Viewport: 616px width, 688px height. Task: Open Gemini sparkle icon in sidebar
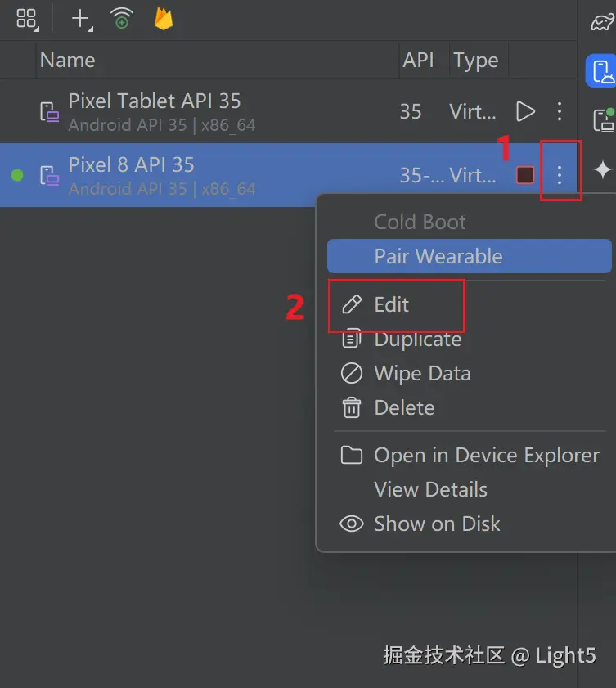(602, 169)
